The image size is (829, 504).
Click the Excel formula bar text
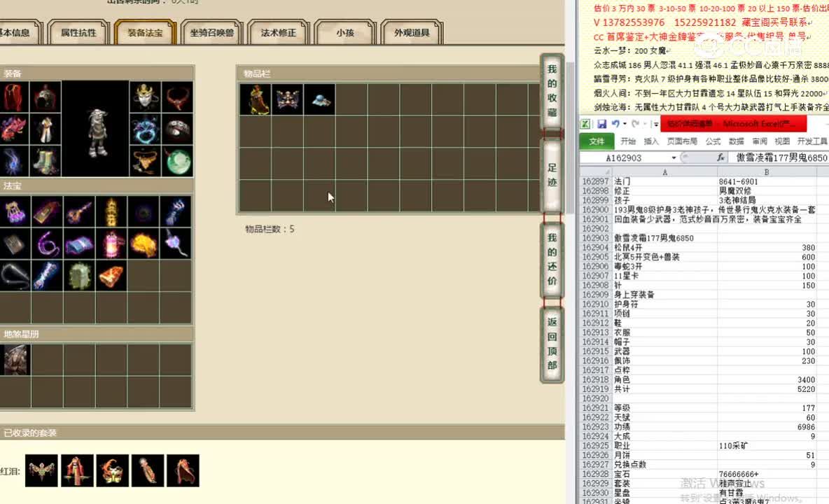coord(781,157)
